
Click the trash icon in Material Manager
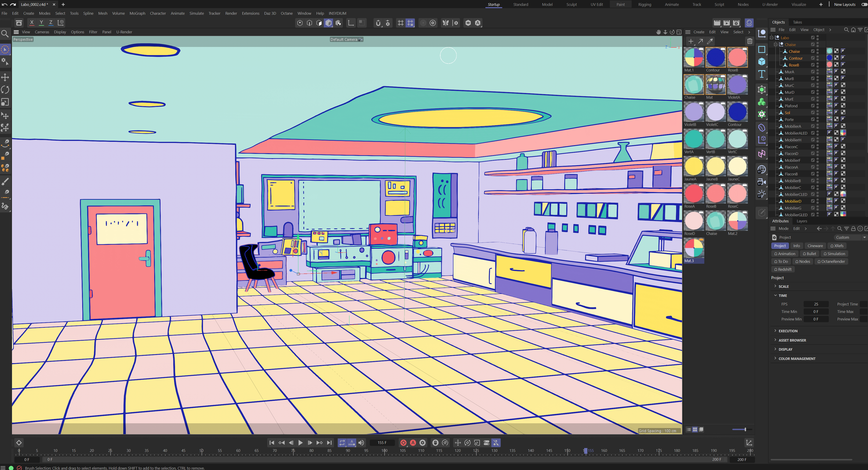click(x=750, y=41)
